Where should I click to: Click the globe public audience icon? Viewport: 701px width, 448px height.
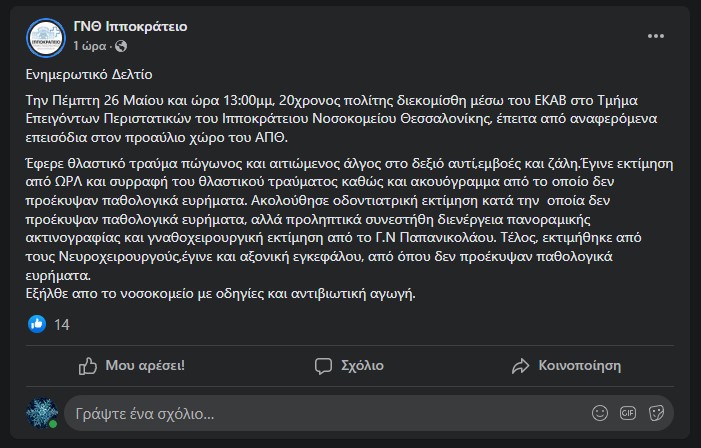(x=121, y=46)
